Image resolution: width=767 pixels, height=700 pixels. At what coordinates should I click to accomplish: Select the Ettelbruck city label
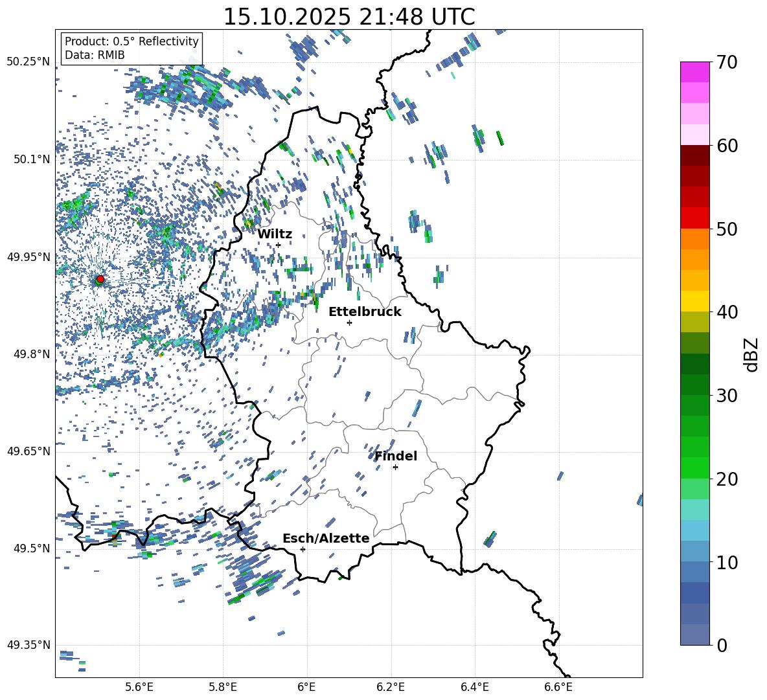[365, 312]
